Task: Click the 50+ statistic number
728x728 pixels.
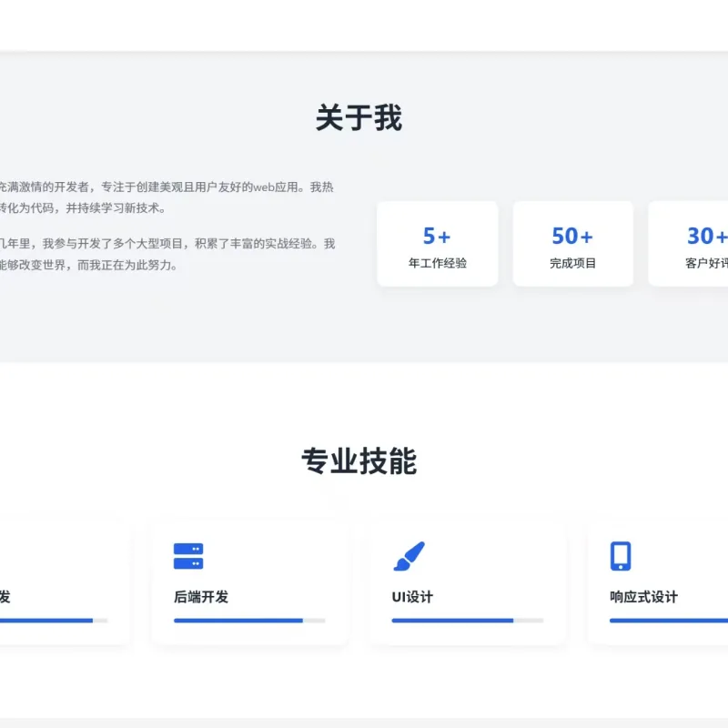Action: [572, 236]
